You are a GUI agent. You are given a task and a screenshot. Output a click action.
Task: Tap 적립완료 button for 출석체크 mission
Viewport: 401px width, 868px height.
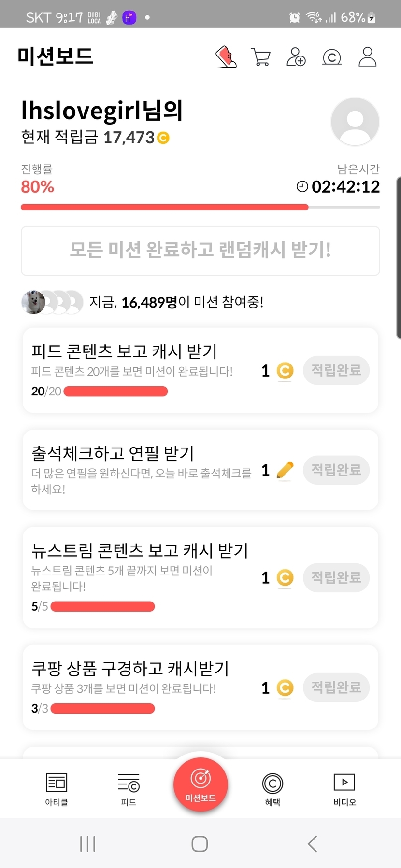(x=336, y=470)
